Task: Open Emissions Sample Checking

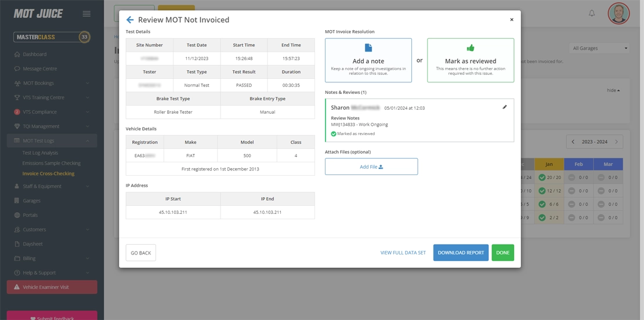Action: tap(51, 163)
